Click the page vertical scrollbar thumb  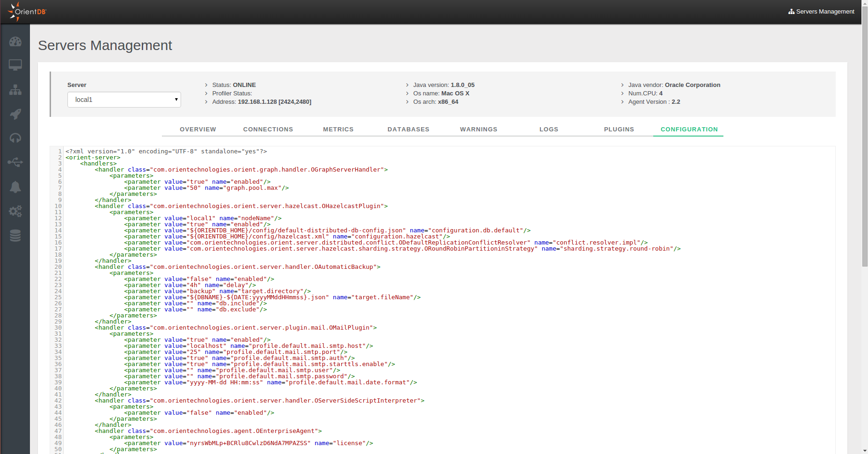click(x=865, y=137)
